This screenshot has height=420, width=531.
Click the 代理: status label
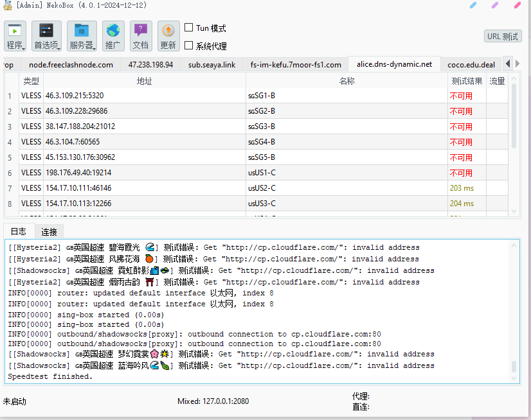(x=361, y=396)
